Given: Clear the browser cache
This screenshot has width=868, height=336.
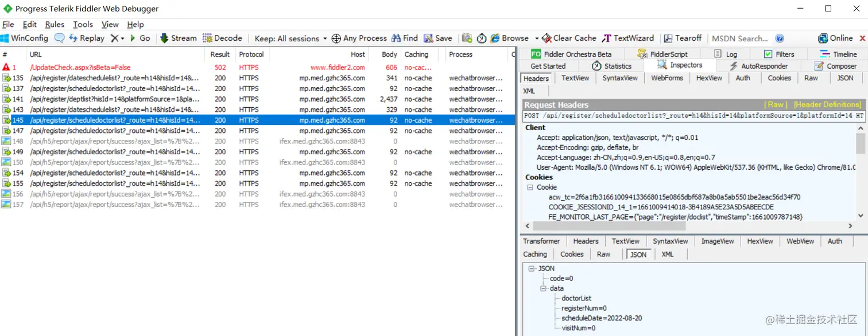Looking at the screenshot, I should [569, 38].
